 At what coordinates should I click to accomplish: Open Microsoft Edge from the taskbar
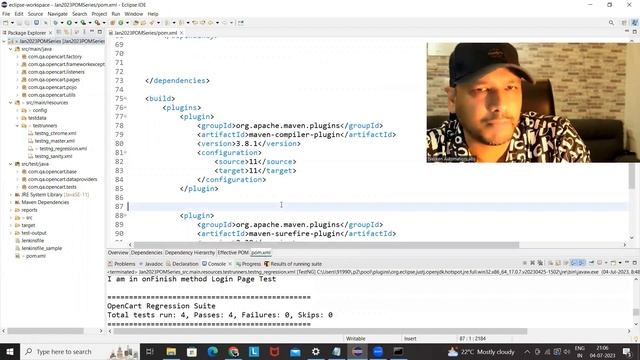pos(212,351)
